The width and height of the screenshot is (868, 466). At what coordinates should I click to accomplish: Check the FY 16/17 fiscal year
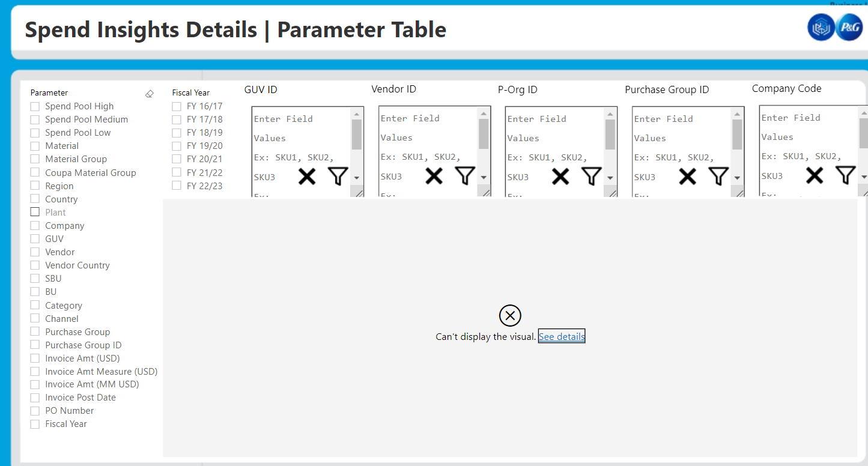(177, 106)
